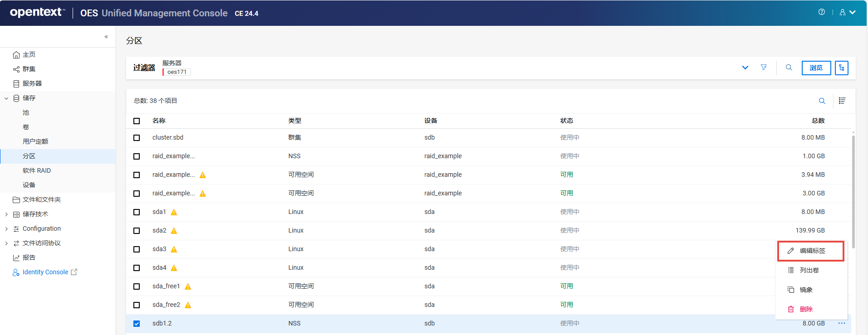The image size is (868, 335).
Task: Choose 删除 in the context menu
Action: [805, 309]
